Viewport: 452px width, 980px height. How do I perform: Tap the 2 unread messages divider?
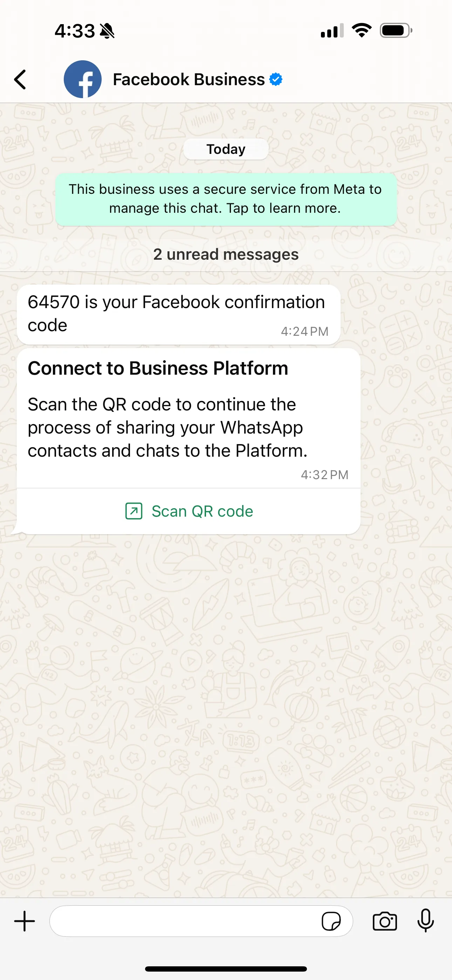(226, 254)
